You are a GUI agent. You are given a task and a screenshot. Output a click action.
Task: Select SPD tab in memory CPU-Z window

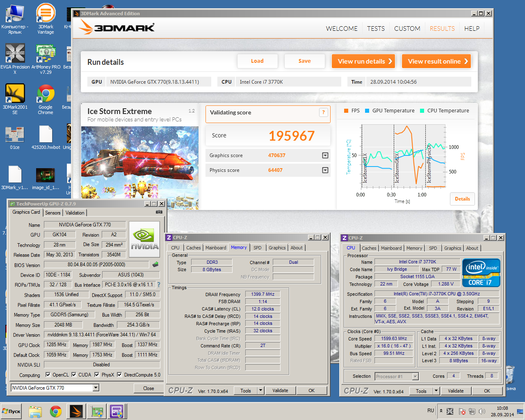[257, 248]
